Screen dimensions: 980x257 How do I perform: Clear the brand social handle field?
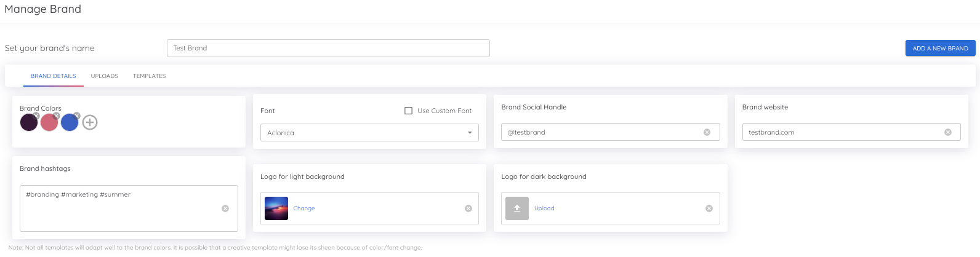pos(707,132)
